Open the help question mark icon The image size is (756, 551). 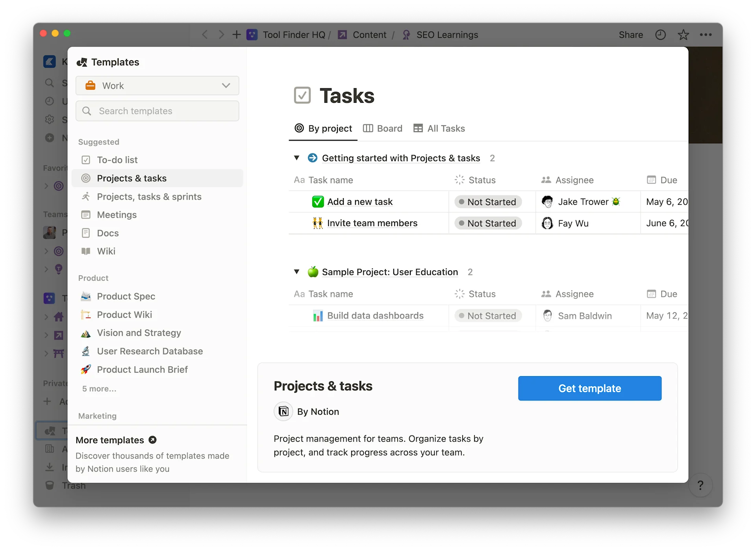[700, 485]
